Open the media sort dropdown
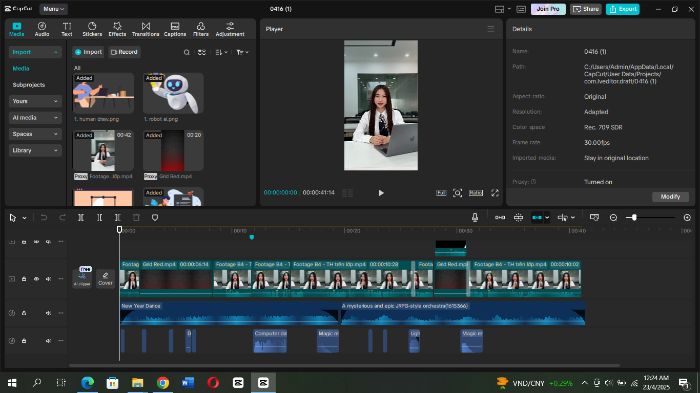 click(221, 52)
